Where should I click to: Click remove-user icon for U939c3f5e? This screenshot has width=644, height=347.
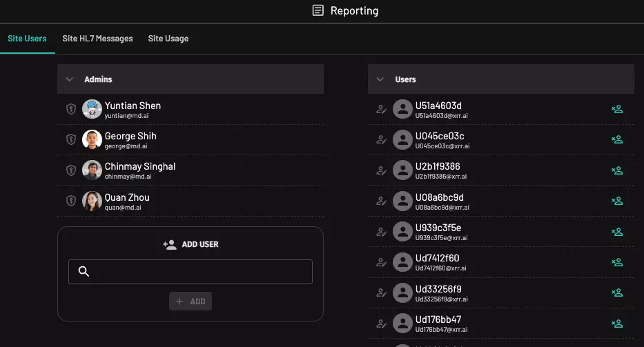(x=617, y=232)
